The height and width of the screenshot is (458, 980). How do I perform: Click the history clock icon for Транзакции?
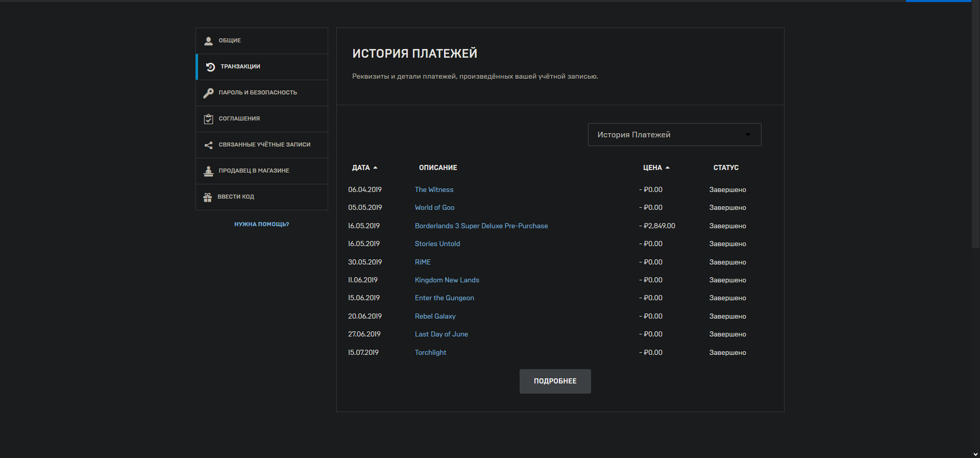[x=210, y=67]
